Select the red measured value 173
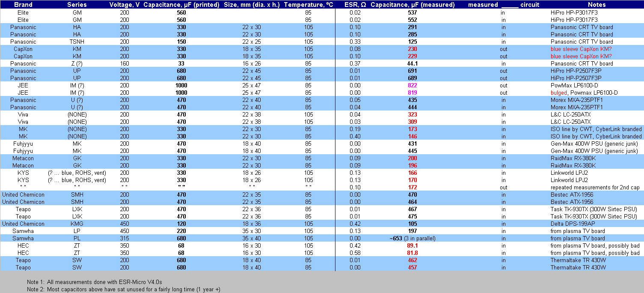The image size is (644, 293). pyautogui.click(x=413, y=129)
